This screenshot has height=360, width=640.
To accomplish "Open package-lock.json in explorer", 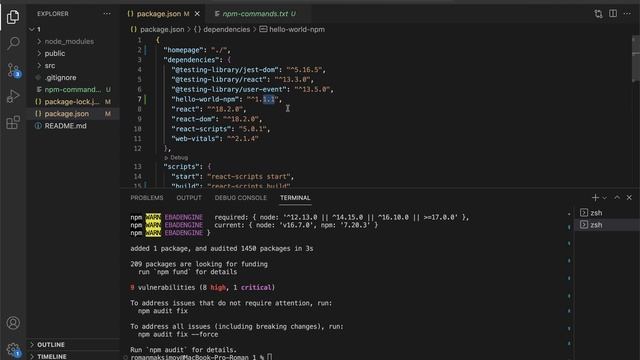I will point(73,102).
